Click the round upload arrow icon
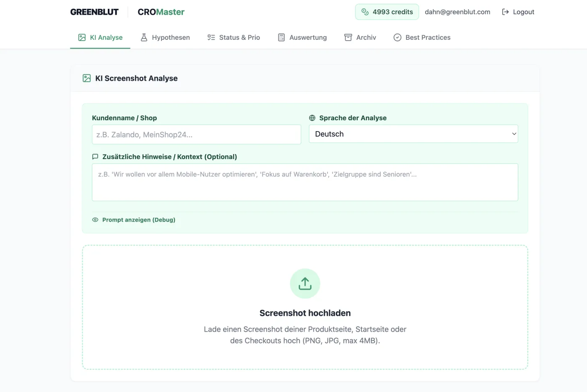The height and width of the screenshot is (392, 587). pos(305,284)
